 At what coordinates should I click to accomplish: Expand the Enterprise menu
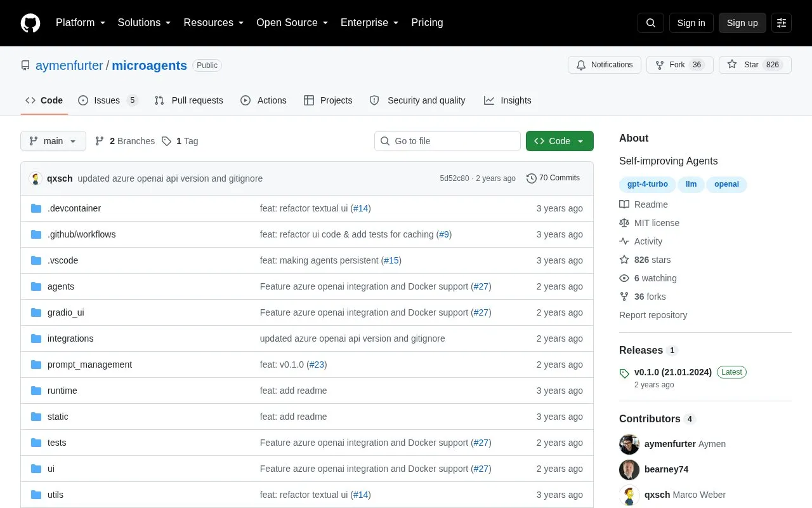(x=370, y=23)
